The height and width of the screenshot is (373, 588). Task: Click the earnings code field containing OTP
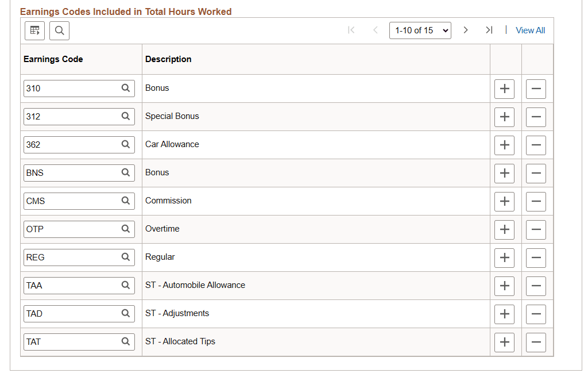69,229
